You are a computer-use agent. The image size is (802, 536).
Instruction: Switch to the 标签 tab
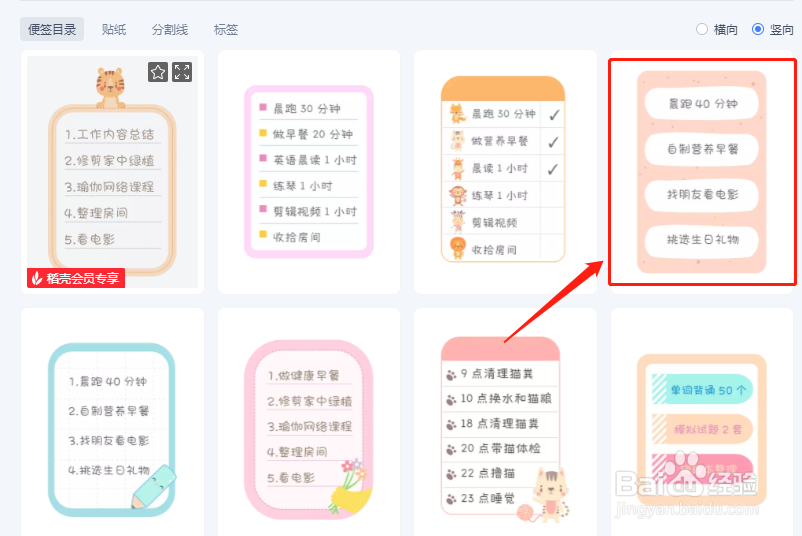(226, 29)
